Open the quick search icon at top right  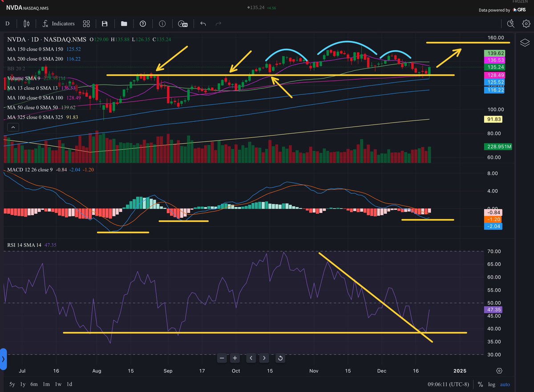point(510,24)
